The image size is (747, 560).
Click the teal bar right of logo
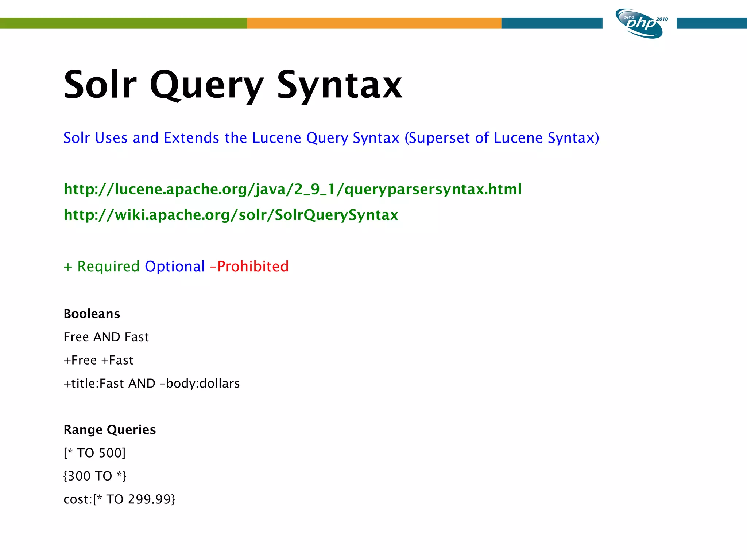click(x=711, y=23)
